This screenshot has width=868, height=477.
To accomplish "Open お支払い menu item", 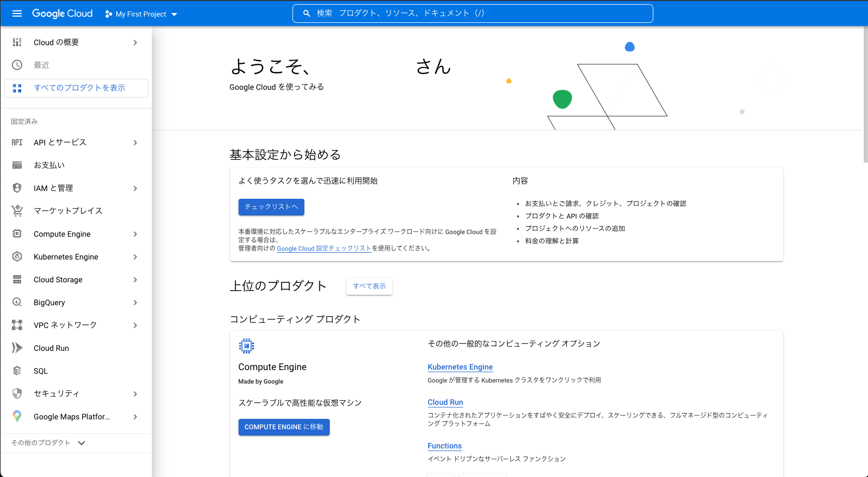I will coord(76,165).
